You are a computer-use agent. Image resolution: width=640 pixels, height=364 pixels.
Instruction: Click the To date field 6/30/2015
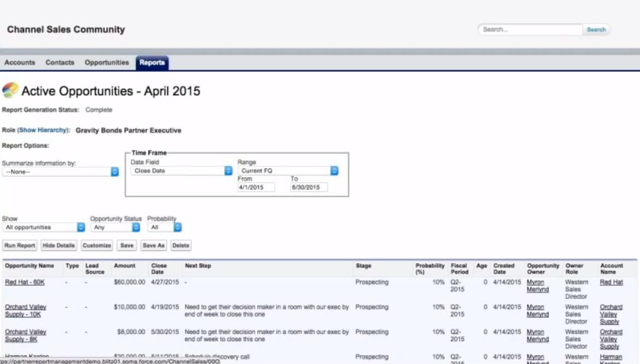coord(309,187)
